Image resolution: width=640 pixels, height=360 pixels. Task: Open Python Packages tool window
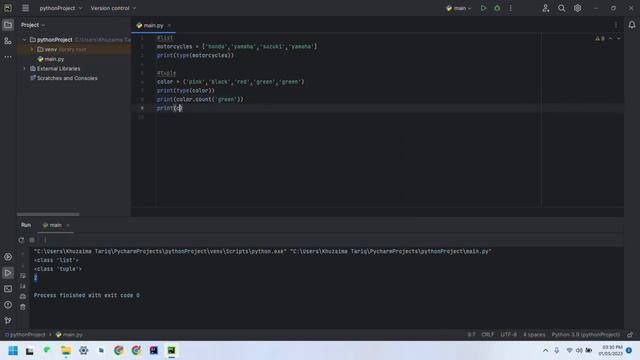tap(8, 257)
